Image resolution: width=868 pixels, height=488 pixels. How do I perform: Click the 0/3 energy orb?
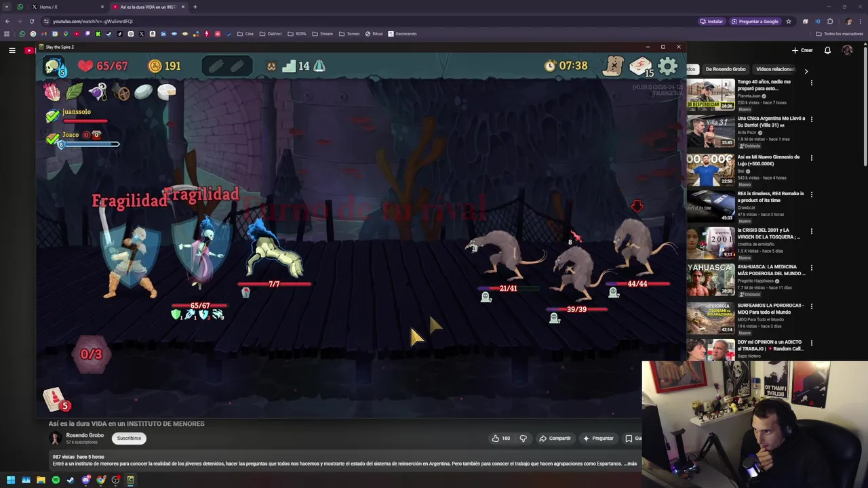(91, 354)
